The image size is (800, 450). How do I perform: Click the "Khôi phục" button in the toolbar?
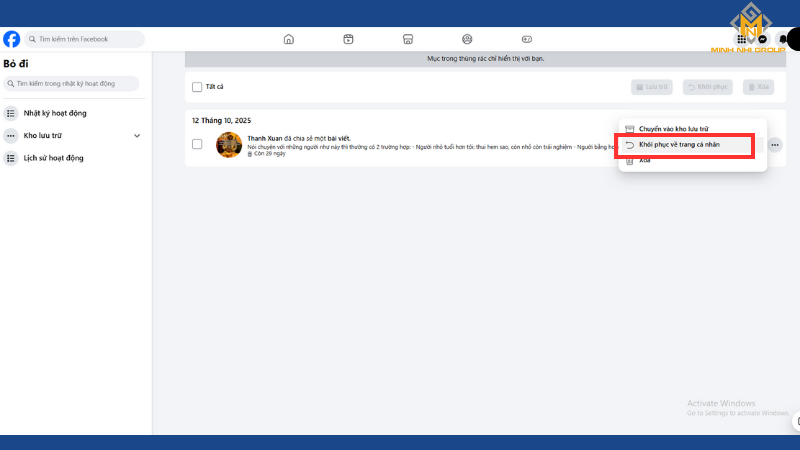707,87
